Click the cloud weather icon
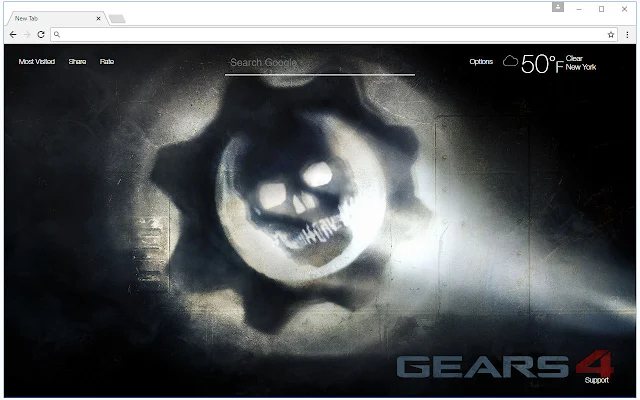 point(510,61)
